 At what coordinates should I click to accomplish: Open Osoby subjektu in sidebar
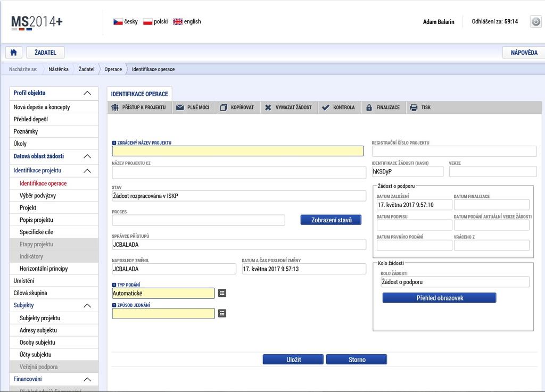point(54,343)
